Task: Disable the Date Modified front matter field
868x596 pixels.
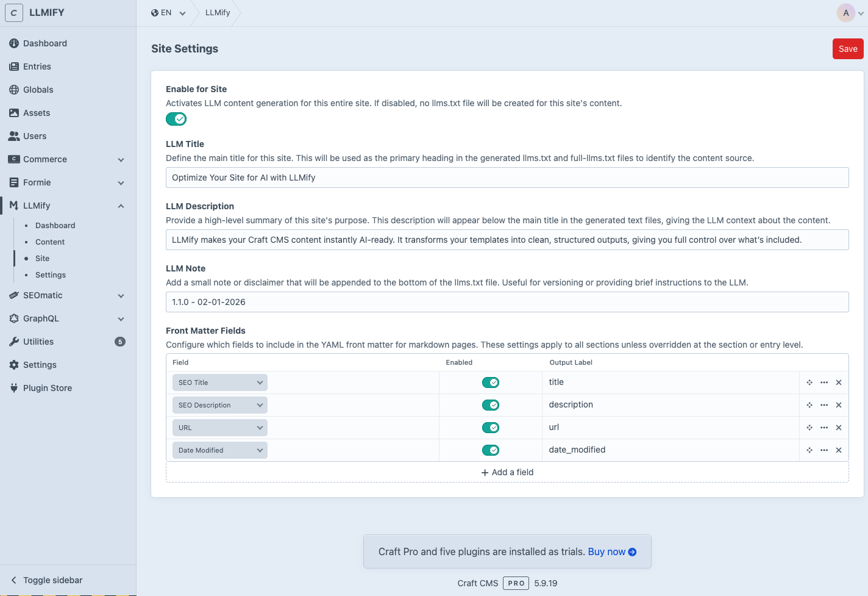Action: tap(491, 450)
